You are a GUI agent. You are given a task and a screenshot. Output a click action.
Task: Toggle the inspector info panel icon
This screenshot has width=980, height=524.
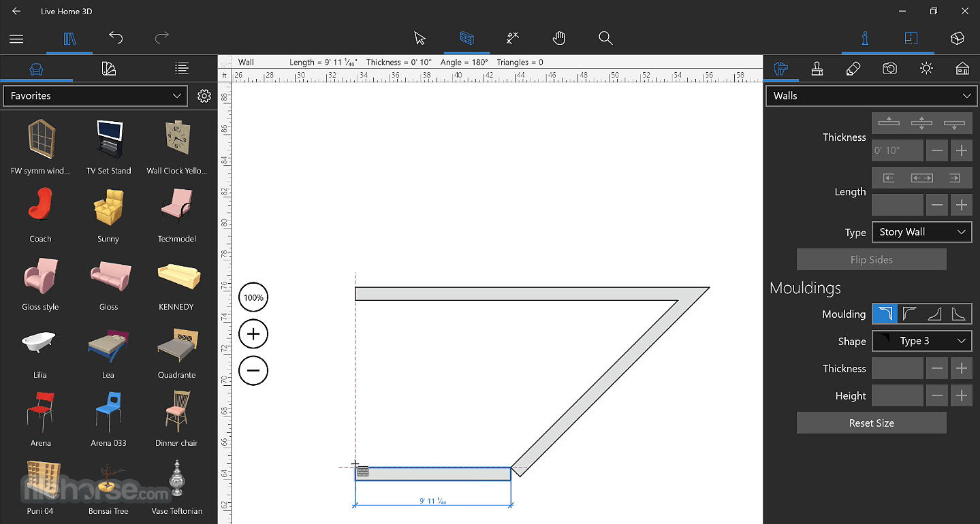click(x=865, y=39)
